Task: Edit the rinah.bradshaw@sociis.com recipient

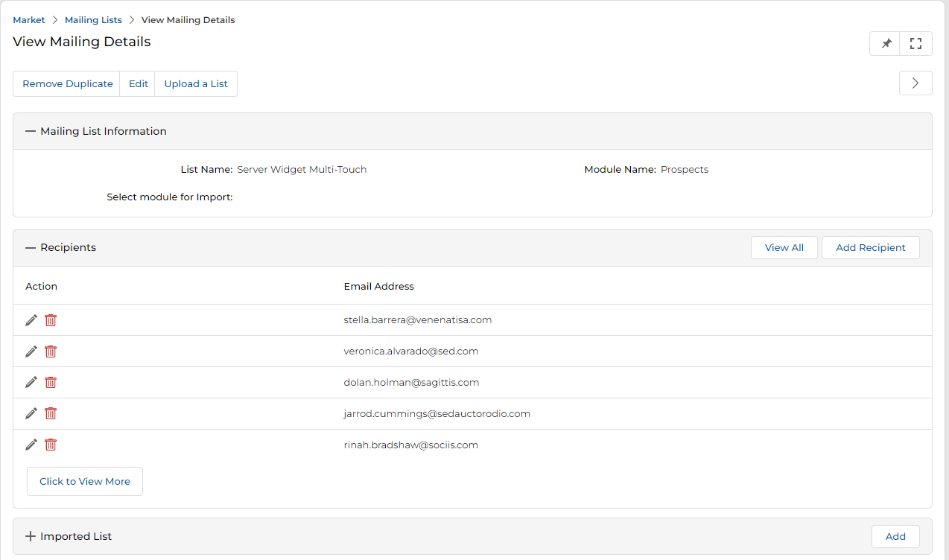Action: point(31,445)
